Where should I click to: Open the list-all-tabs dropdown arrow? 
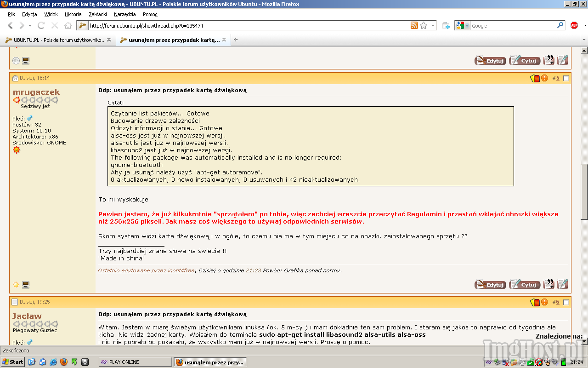tap(584, 40)
